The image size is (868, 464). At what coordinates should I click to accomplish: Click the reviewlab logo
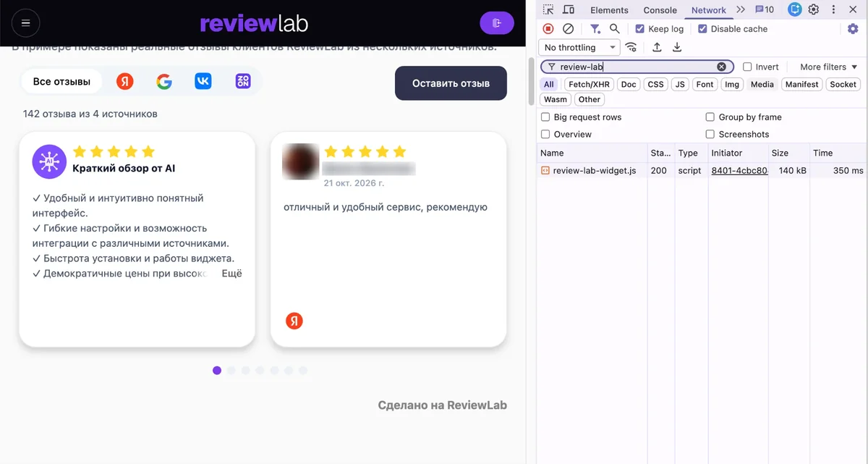254,23
